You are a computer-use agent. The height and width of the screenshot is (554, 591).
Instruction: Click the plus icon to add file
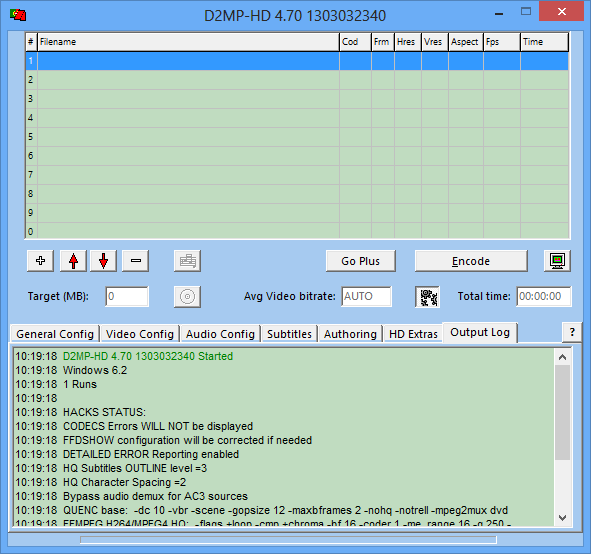40,260
